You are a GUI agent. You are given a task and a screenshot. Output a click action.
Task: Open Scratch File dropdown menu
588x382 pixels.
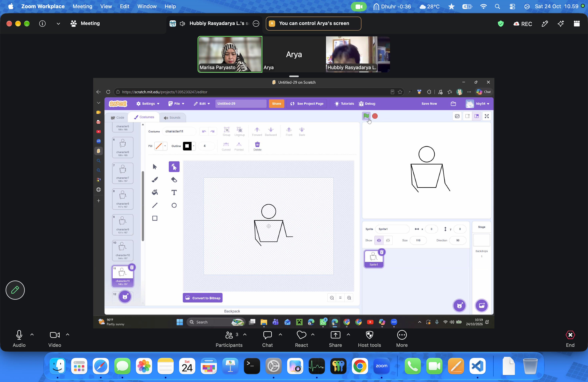point(176,104)
